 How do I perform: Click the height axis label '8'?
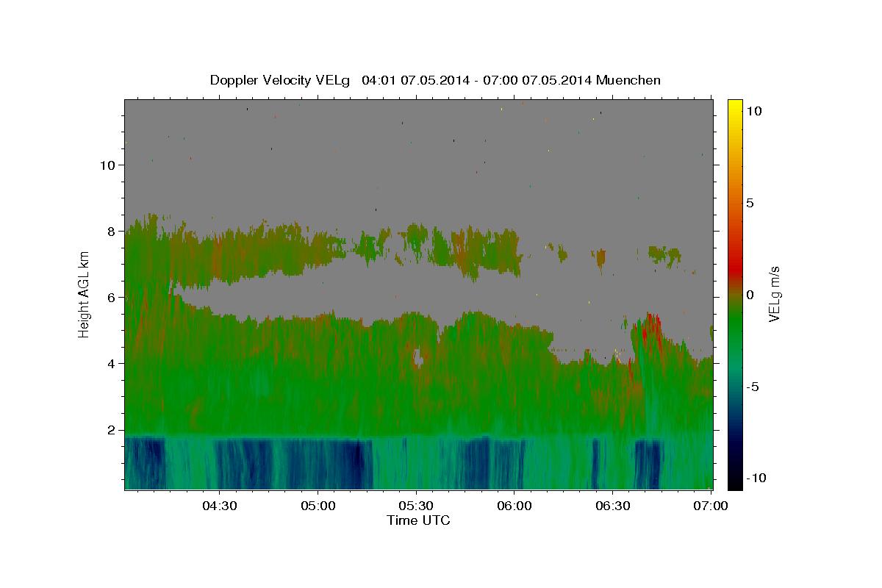[x=112, y=231]
